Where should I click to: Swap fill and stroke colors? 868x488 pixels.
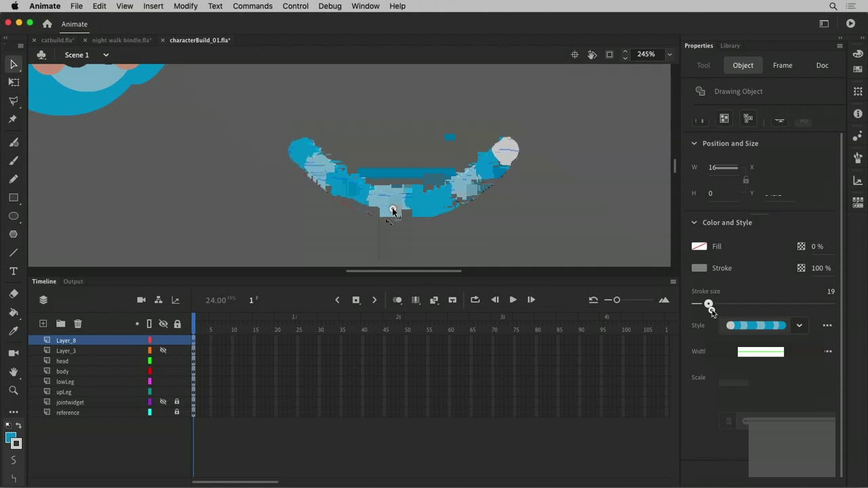pyautogui.click(x=19, y=426)
